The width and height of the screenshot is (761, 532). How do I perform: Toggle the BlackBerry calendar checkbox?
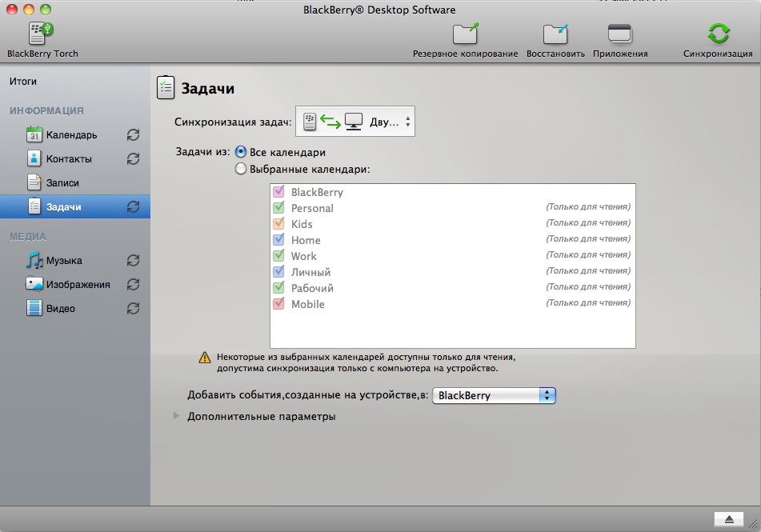[x=278, y=192]
